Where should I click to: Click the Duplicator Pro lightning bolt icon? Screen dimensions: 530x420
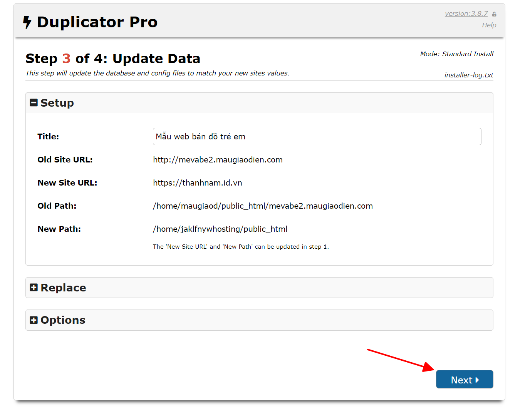point(27,22)
